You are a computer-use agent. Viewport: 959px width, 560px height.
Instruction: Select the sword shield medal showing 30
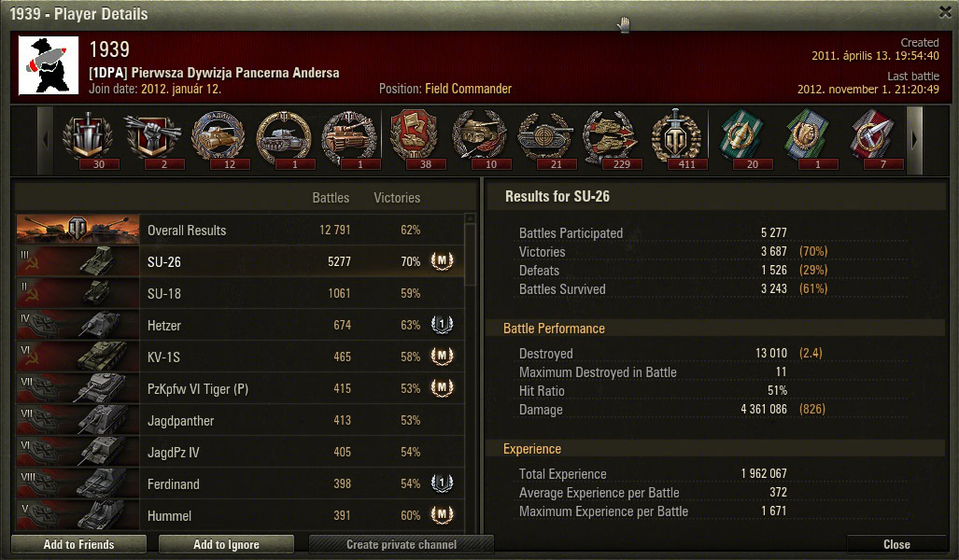[x=88, y=139]
